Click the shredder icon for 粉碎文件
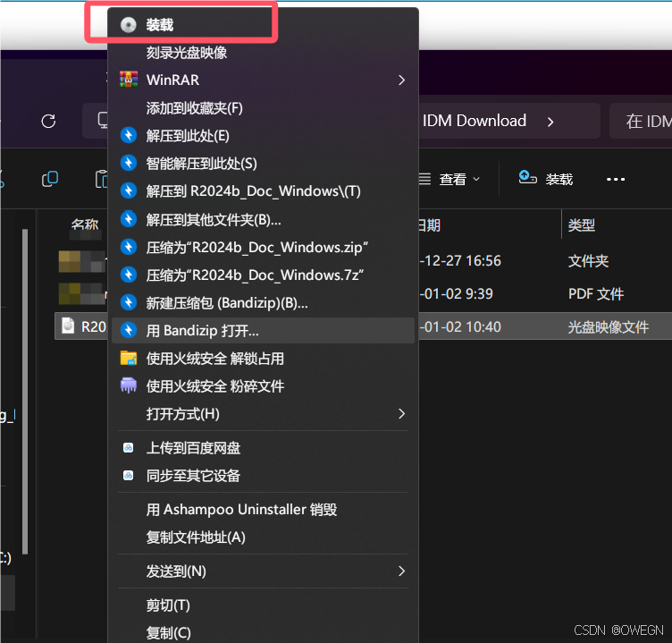The height and width of the screenshot is (643, 672). click(129, 385)
